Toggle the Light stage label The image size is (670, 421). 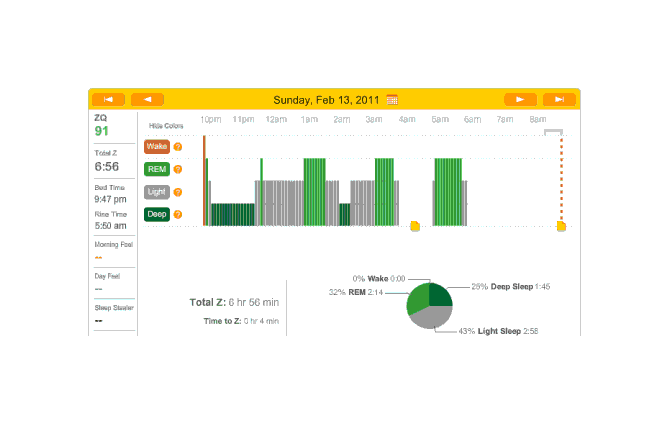click(x=156, y=192)
